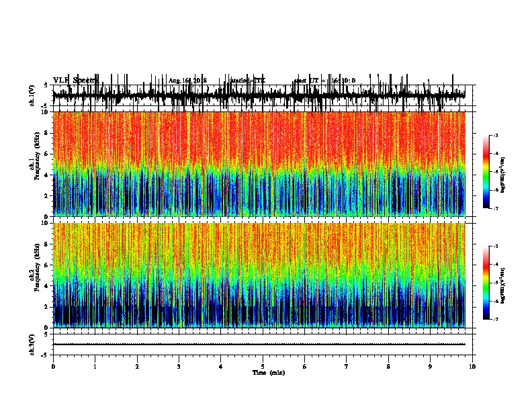Click the ch.2 "Frequency (kHz)" axis label
Screen dimensions: 532x411
(37, 267)
